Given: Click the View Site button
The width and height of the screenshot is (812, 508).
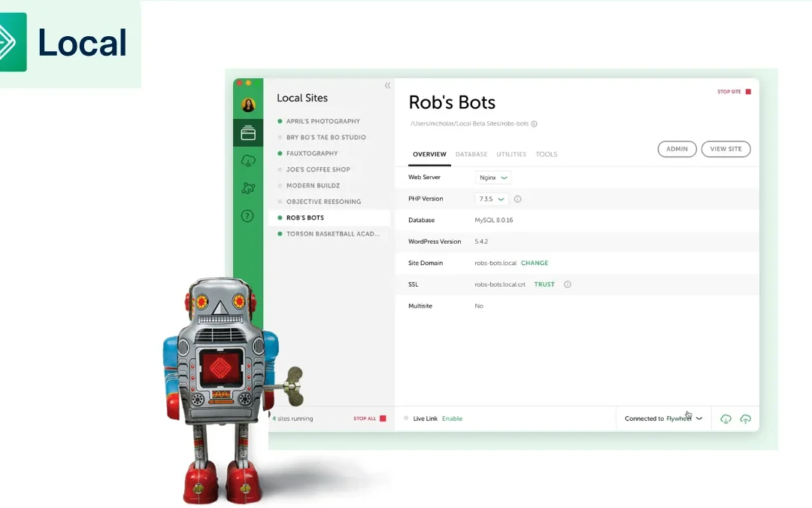Looking at the screenshot, I should tap(726, 149).
